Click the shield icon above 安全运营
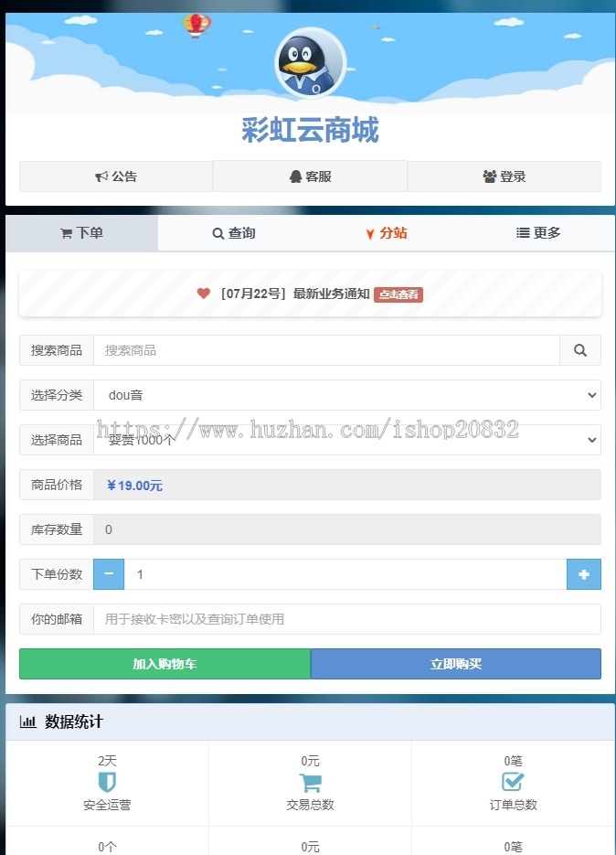 (107, 782)
